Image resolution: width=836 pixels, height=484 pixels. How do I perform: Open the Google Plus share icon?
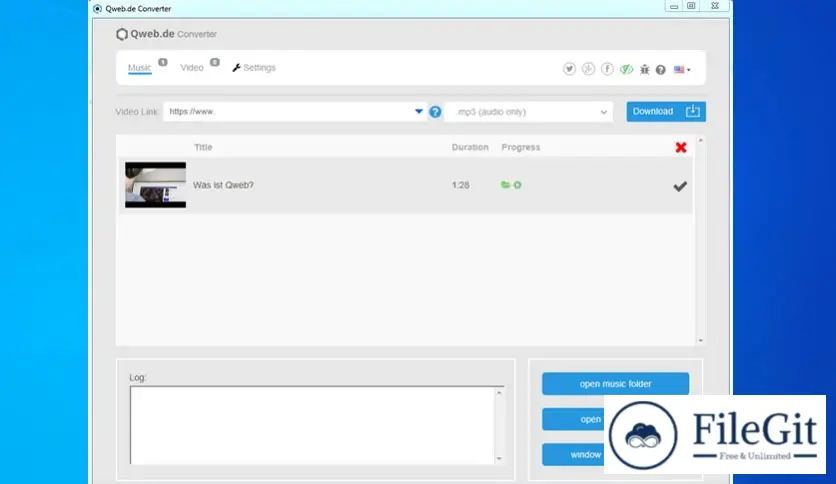coord(588,69)
